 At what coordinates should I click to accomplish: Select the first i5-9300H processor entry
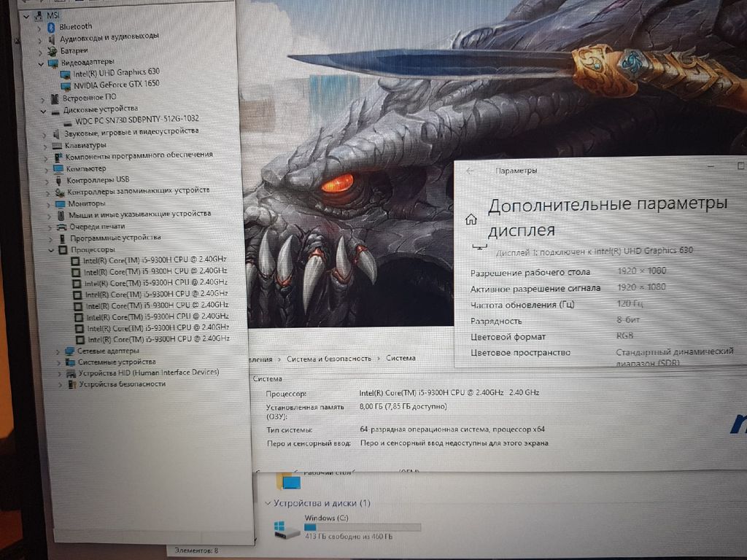coord(155,260)
